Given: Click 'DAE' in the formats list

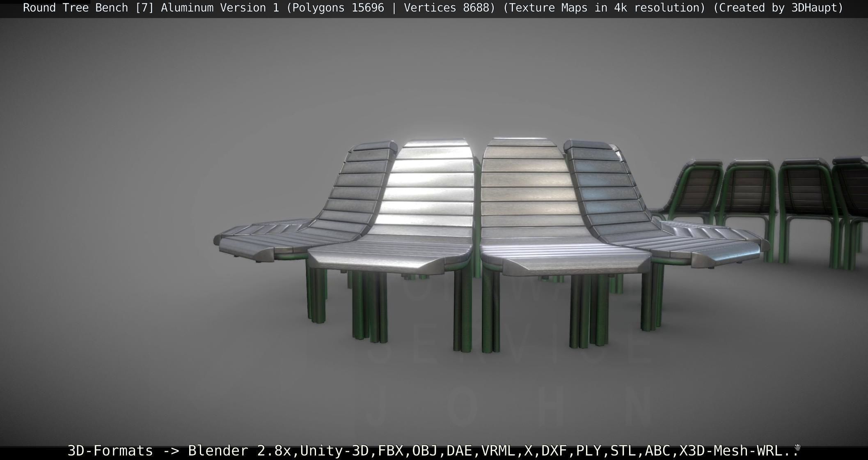Looking at the screenshot, I should click(x=459, y=451).
